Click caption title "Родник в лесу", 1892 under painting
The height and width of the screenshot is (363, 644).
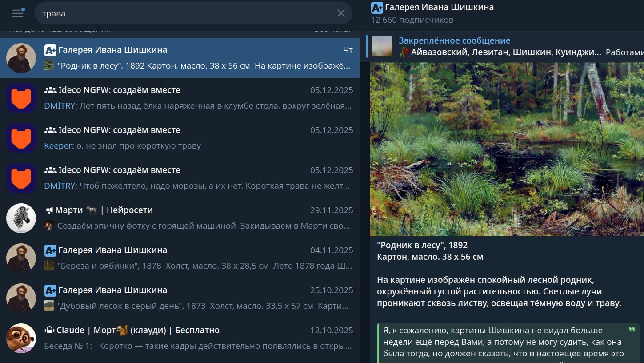pyautogui.click(x=422, y=245)
